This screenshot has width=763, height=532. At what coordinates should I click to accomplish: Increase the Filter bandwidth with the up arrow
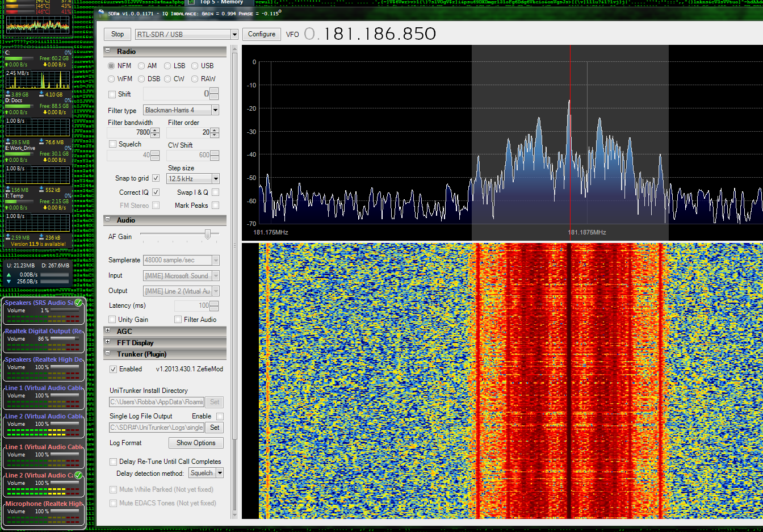tap(155, 130)
